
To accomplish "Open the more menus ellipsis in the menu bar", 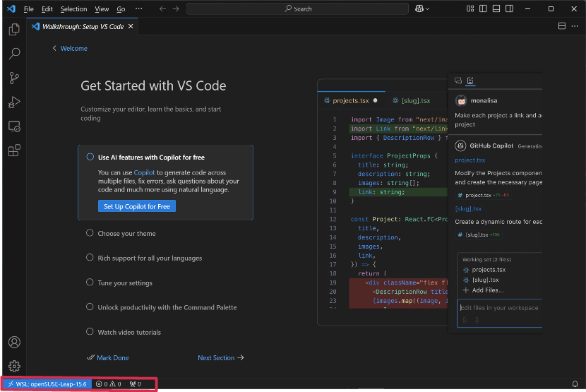I will 138,8.
